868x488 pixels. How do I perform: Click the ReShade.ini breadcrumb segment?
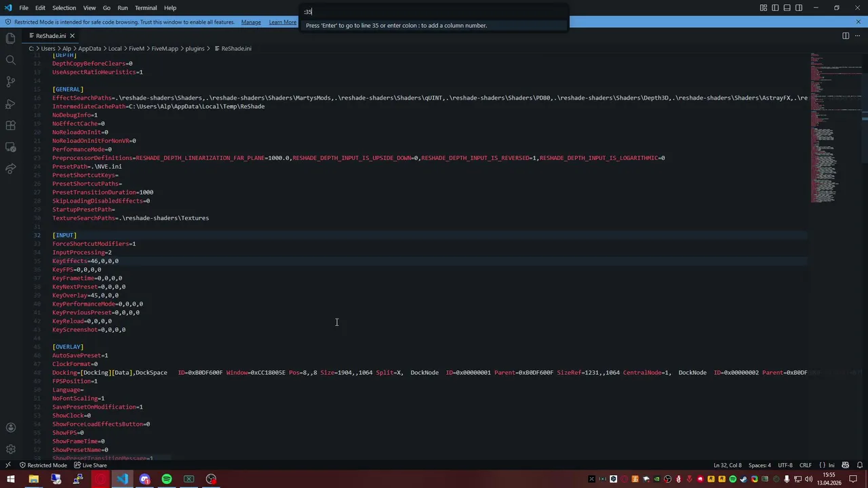pos(236,49)
